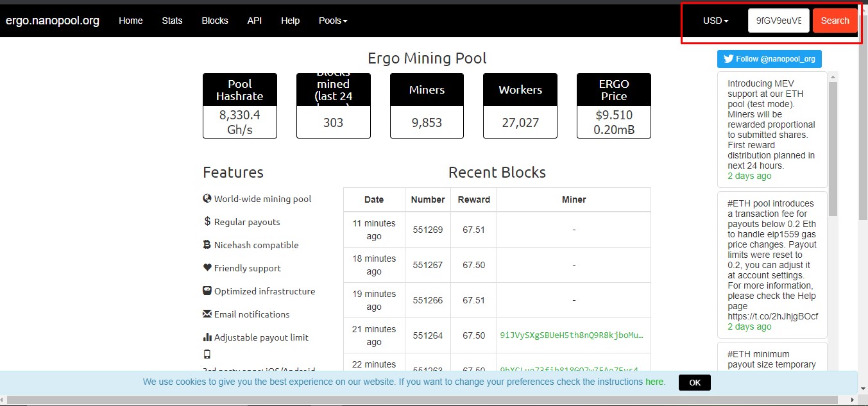Click the Nicehash compatible bitcoin icon
Viewport: 868px width, 406px height.
[207, 245]
